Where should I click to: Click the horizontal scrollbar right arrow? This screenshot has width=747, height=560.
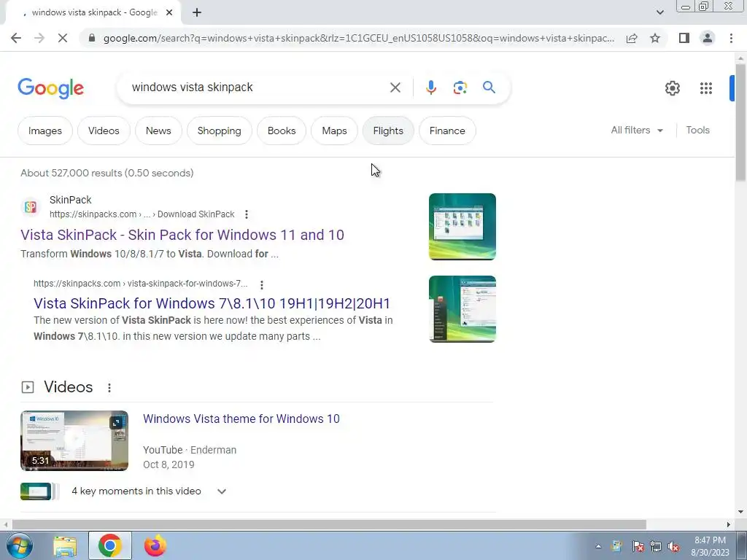[x=729, y=525]
